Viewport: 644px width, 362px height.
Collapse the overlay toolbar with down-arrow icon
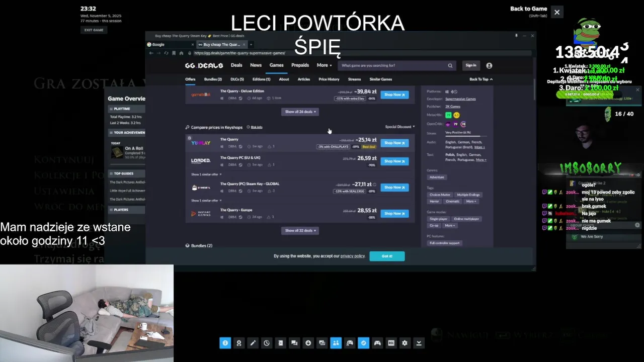[419, 343]
